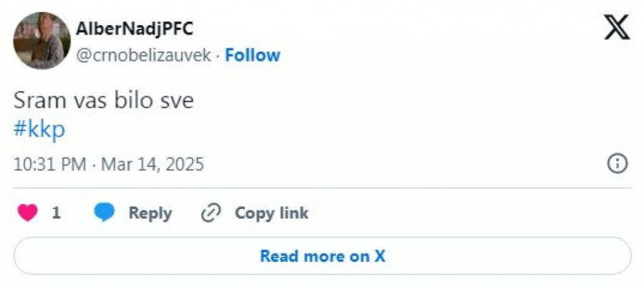Follow the @crnobelizauvek account
The width and height of the screenshot is (644, 287).
point(253,55)
